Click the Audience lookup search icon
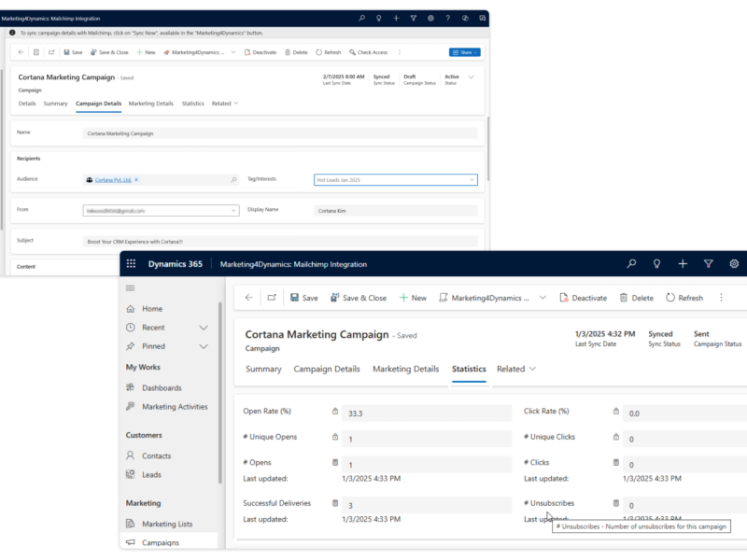747x560 pixels. [234, 180]
